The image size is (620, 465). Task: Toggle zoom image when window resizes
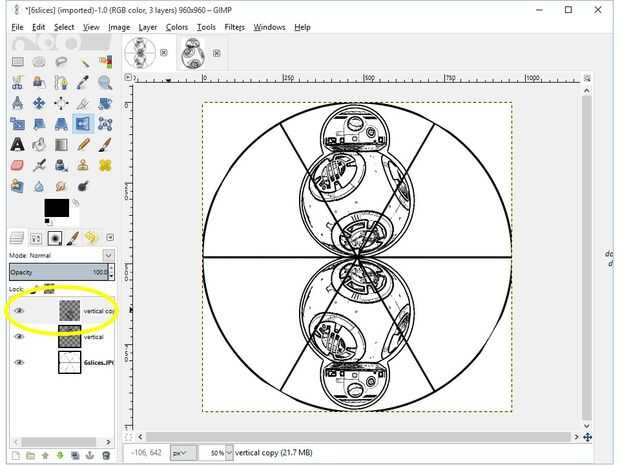pos(587,78)
